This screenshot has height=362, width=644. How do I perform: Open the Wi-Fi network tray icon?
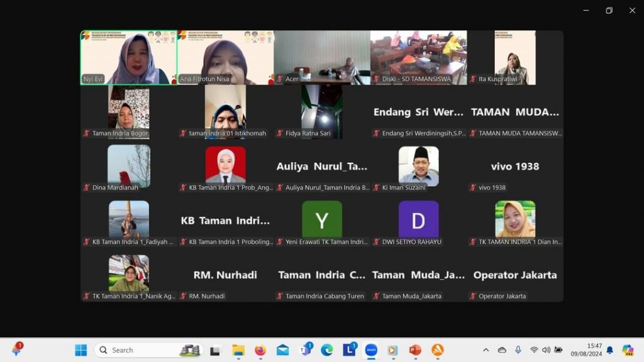pos(534,350)
